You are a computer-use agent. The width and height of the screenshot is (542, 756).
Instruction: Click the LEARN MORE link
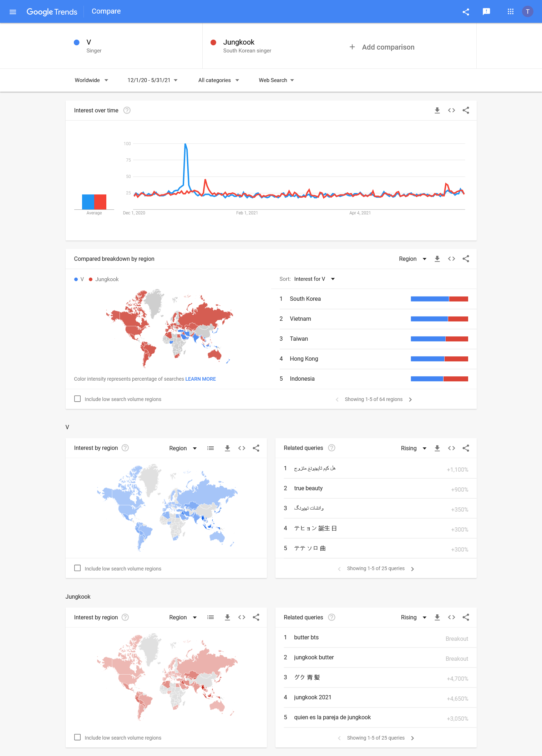[x=201, y=379]
